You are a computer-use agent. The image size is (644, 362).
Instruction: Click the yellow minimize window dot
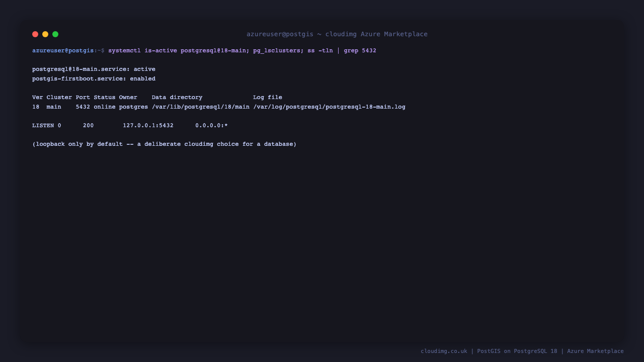pyautogui.click(x=45, y=34)
